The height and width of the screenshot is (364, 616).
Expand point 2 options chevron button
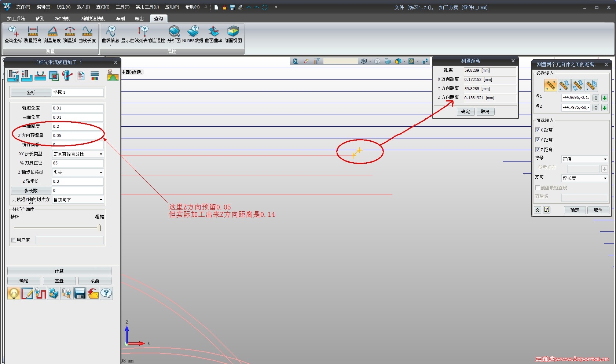point(596,108)
